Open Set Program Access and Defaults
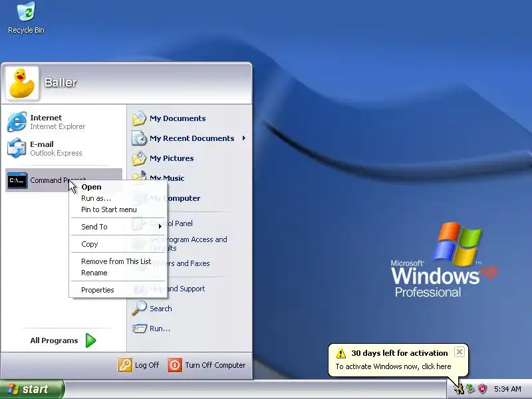Image resolution: width=532 pixels, height=399 pixels. click(189, 243)
